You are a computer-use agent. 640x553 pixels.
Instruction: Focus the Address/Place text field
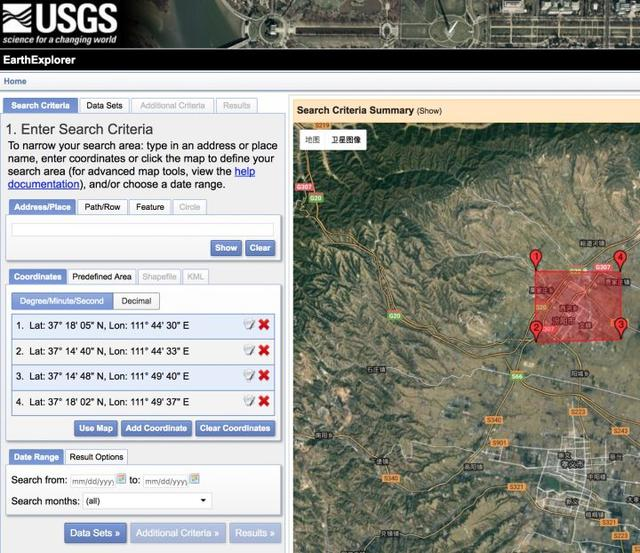[142, 229]
